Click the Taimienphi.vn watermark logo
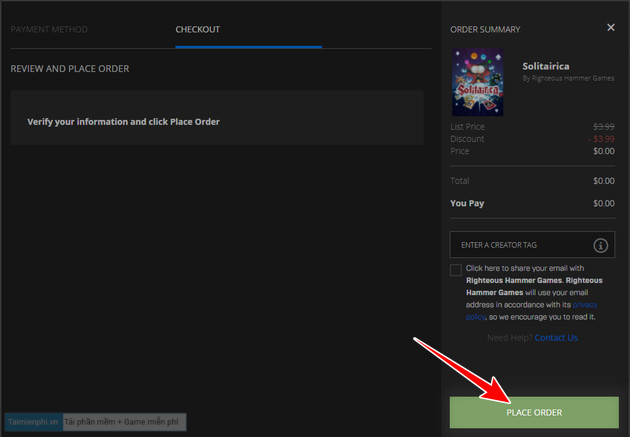630x437 pixels. pyautogui.click(x=32, y=423)
